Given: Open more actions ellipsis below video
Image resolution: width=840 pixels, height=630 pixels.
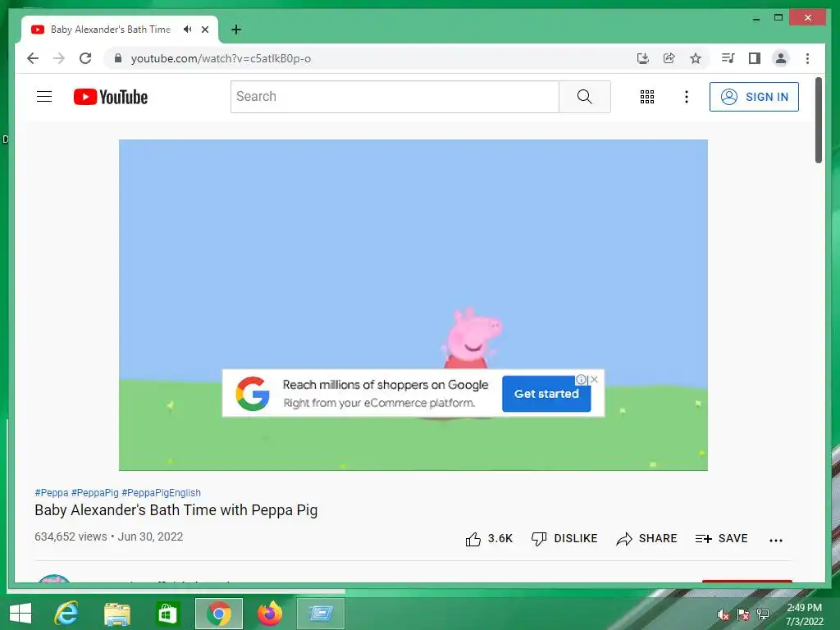Looking at the screenshot, I should (776, 540).
